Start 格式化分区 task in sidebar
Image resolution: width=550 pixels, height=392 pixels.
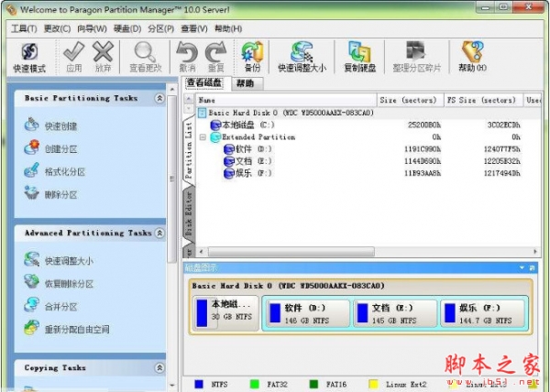pos(55,171)
